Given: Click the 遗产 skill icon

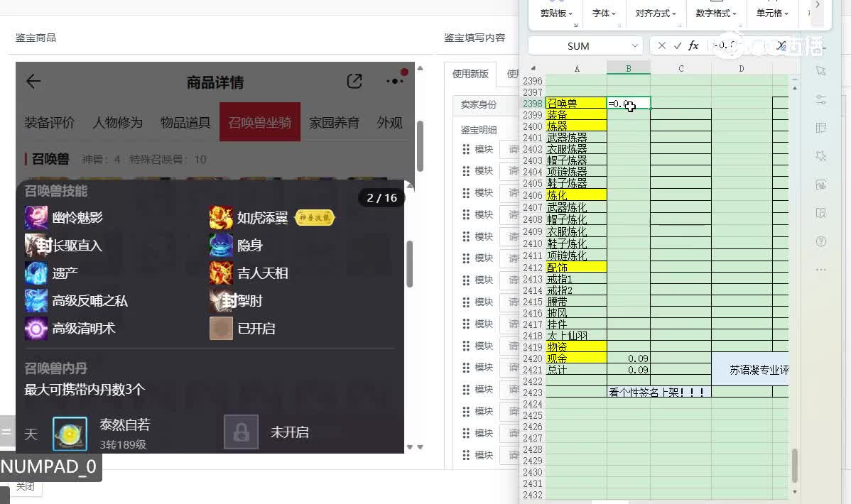Looking at the screenshot, I should (36, 273).
